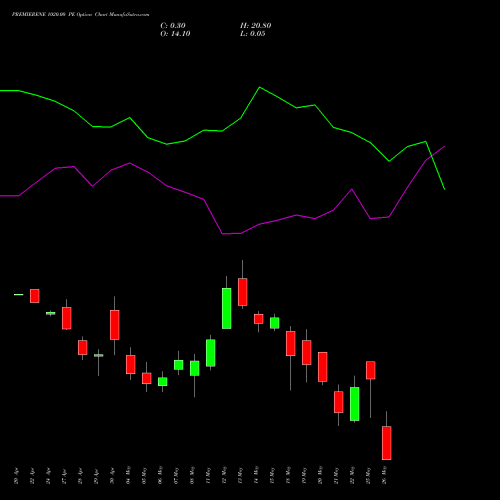Click the green candle above 15 May
This screenshot has height=500, width=500.
coord(275,323)
